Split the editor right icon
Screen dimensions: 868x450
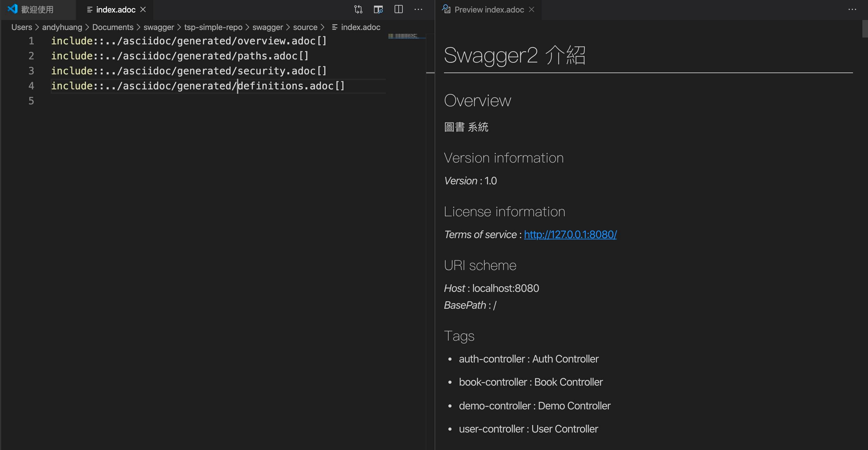[399, 9]
